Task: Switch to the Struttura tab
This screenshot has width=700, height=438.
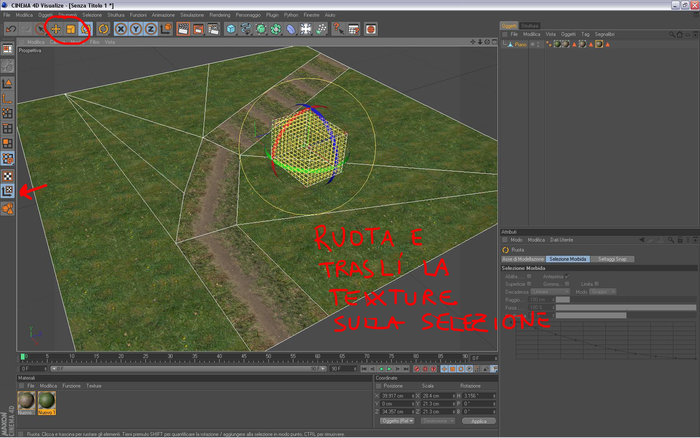Action: 530,25
